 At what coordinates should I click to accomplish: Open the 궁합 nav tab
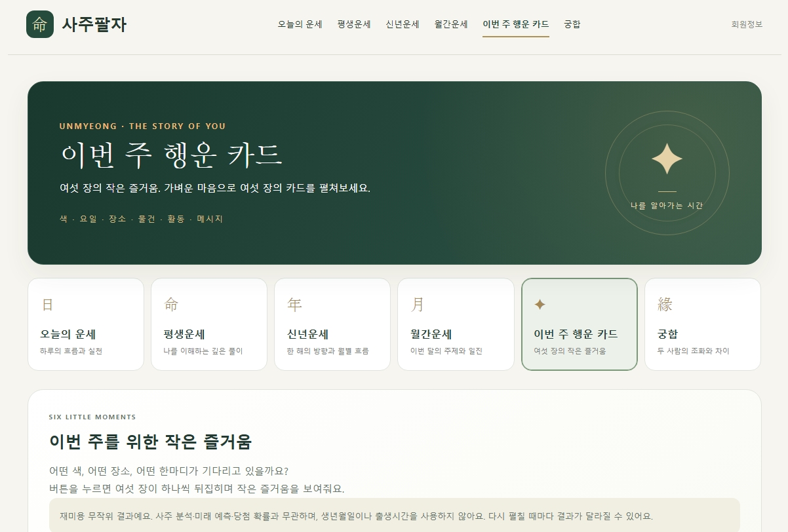572,24
